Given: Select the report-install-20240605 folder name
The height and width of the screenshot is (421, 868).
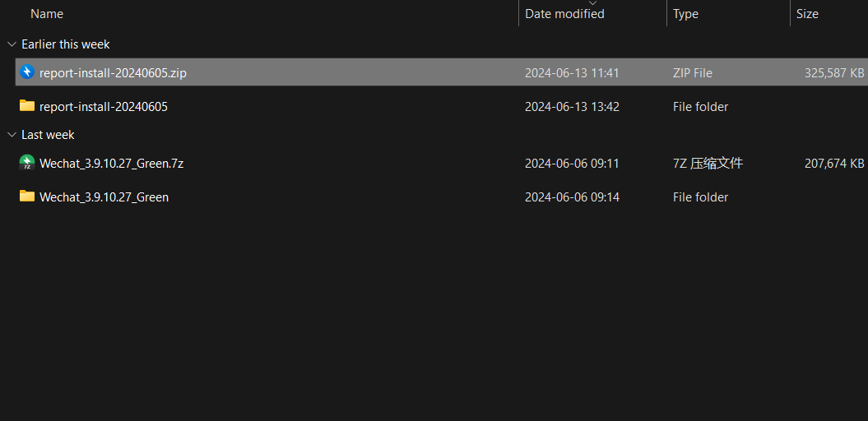Looking at the screenshot, I should point(104,107).
